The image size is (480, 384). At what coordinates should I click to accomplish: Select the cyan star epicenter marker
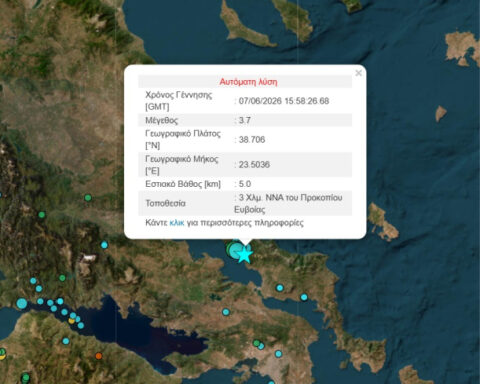pyautogui.click(x=245, y=255)
